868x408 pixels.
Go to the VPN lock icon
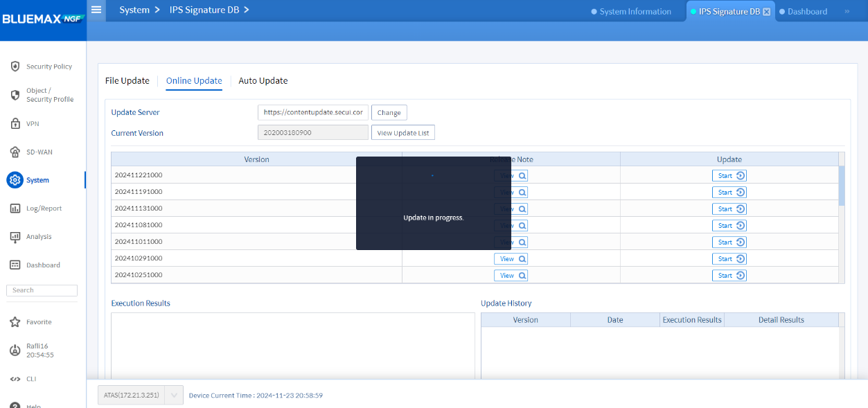tap(15, 123)
